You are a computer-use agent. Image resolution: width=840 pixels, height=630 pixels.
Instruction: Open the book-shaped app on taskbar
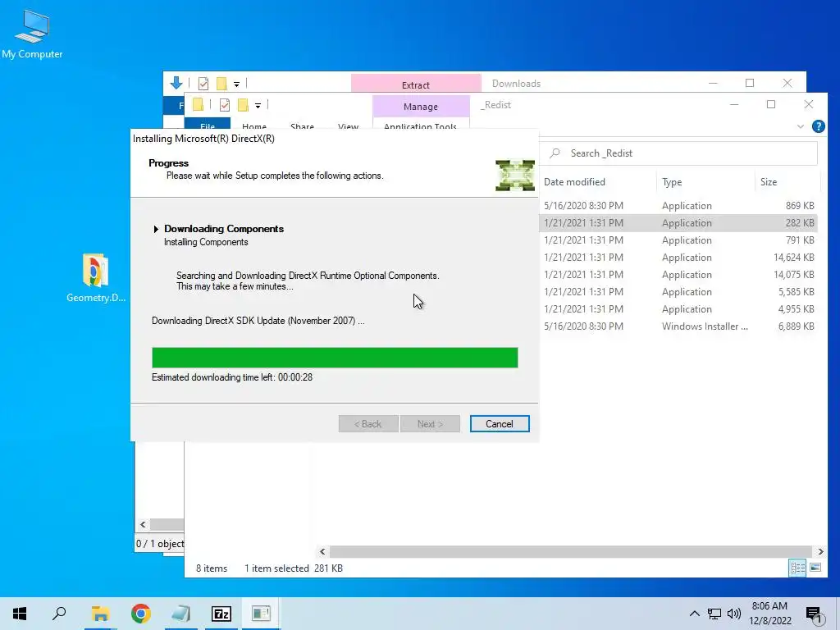tap(181, 614)
